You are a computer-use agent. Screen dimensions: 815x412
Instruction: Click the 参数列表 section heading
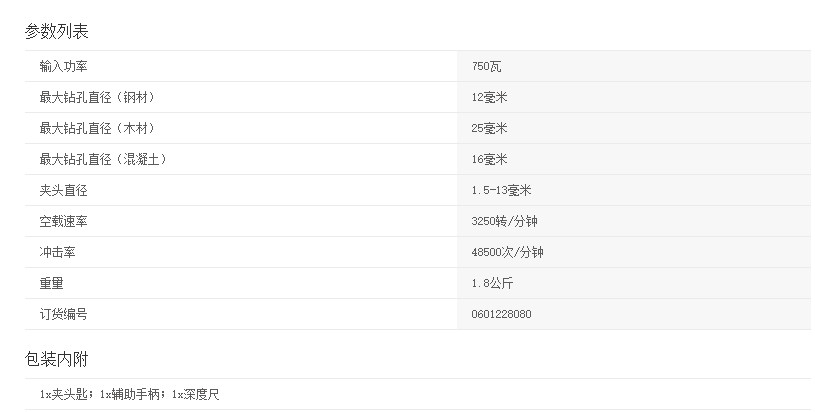[57, 31]
